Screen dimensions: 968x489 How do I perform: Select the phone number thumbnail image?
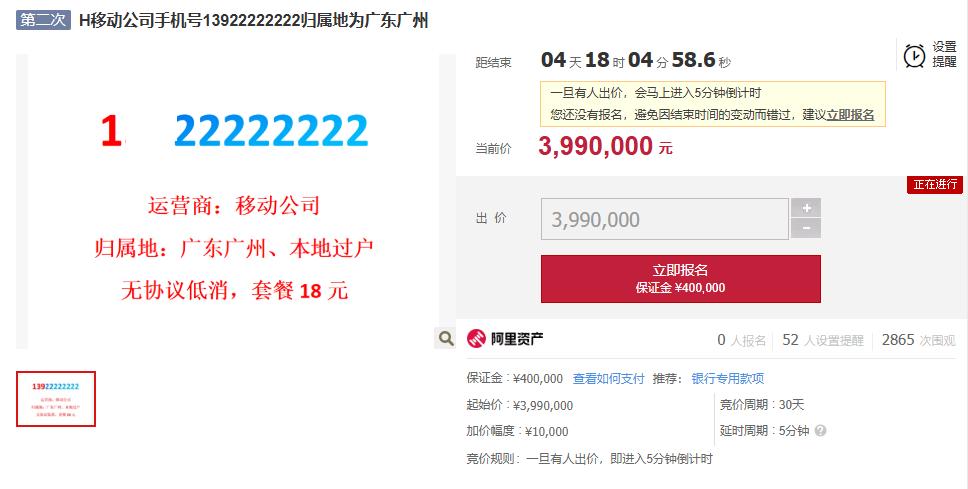[x=56, y=399]
